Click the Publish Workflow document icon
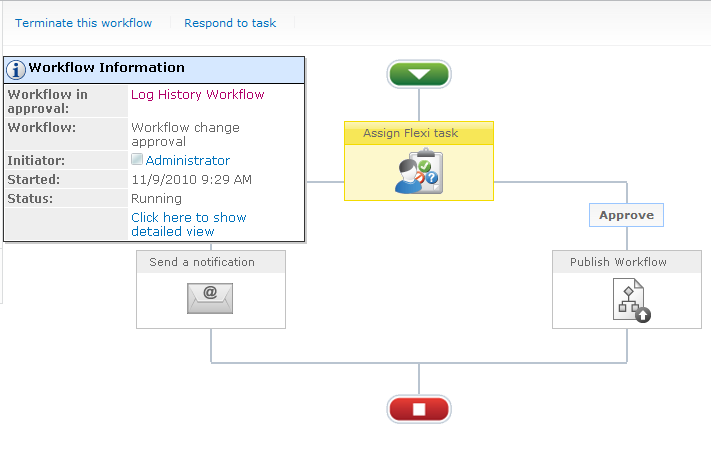711x449 pixels. (x=631, y=300)
